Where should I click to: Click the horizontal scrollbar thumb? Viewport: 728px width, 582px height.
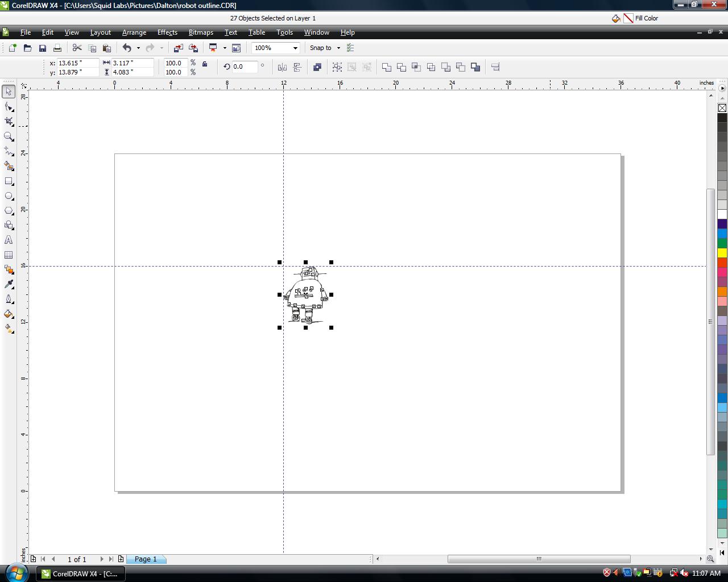coord(539,559)
